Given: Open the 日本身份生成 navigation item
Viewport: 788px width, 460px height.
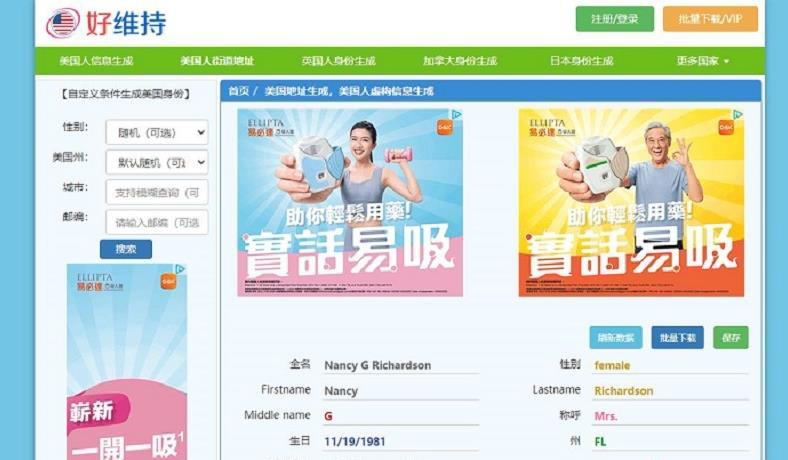Looking at the screenshot, I should pyautogui.click(x=581, y=61).
